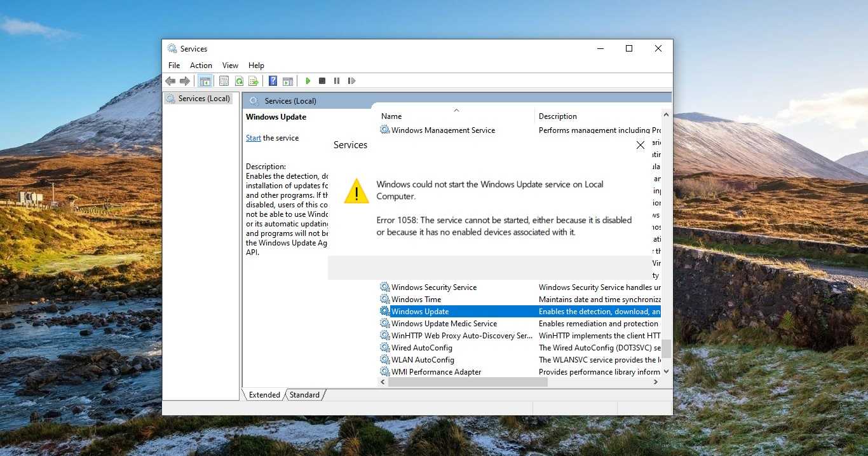Click the Error 1058 message text
Image resolution: width=868 pixels, height=456 pixels.
504,226
